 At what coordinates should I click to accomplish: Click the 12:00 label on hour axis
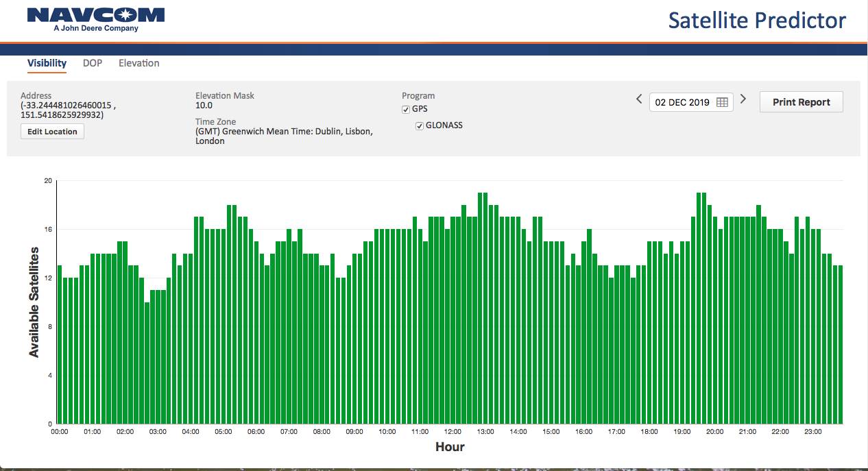point(453,432)
